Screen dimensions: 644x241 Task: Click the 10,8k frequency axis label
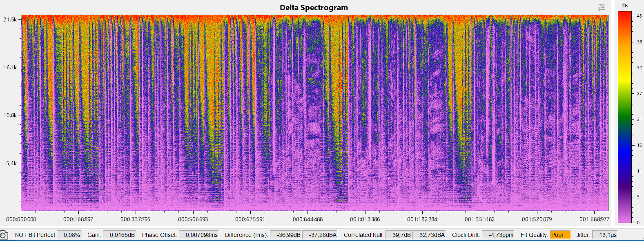pos(10,115)
